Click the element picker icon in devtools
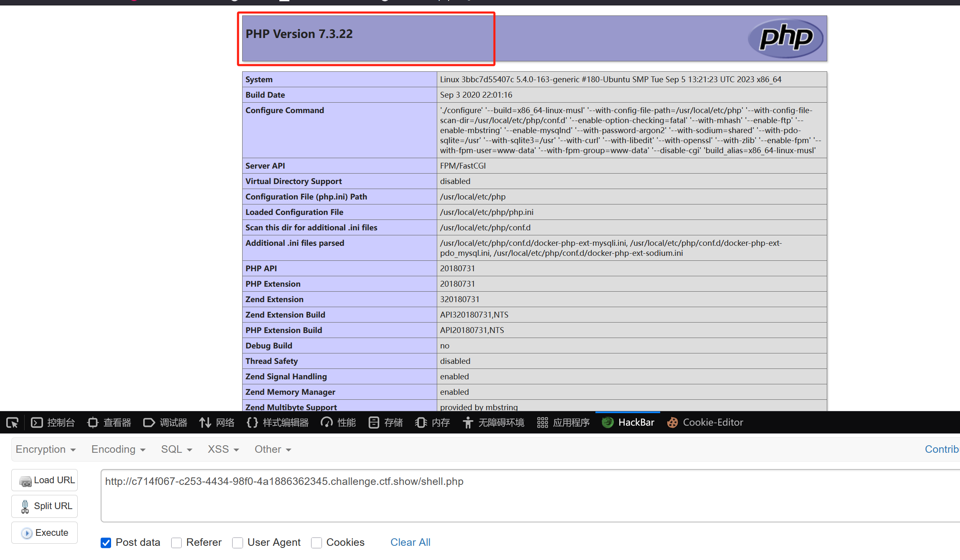Image resolution: width=960 pixels, height=560 pixels. tap(12, 423)
